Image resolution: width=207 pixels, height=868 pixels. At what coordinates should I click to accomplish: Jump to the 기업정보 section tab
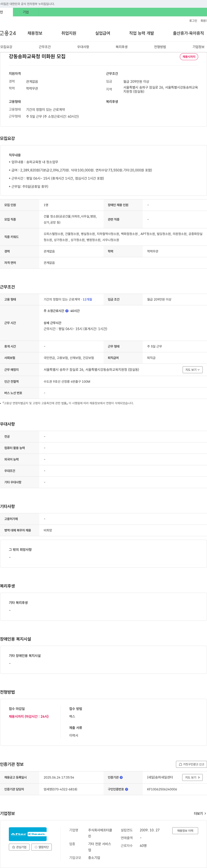[198, 47]
